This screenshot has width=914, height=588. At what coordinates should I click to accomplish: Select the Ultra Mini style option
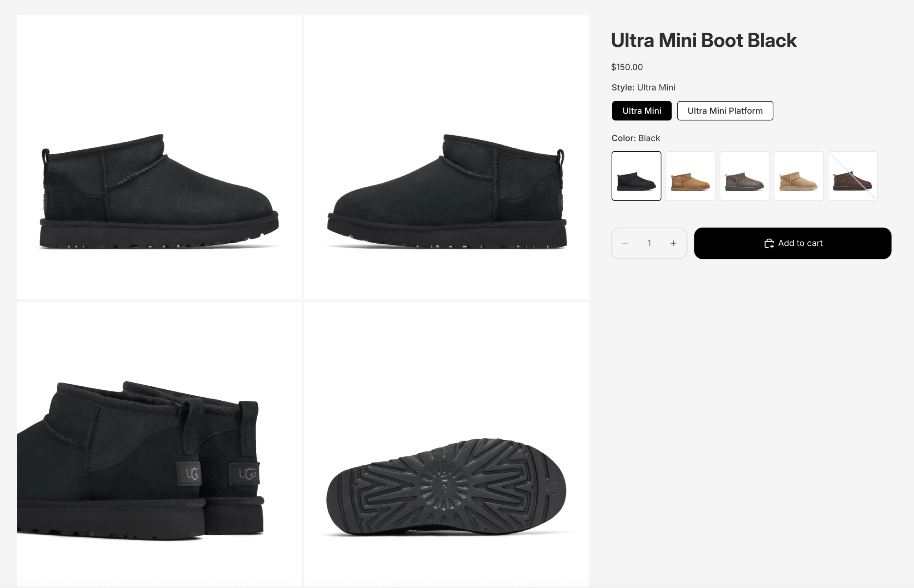click(x=641, y=111)
